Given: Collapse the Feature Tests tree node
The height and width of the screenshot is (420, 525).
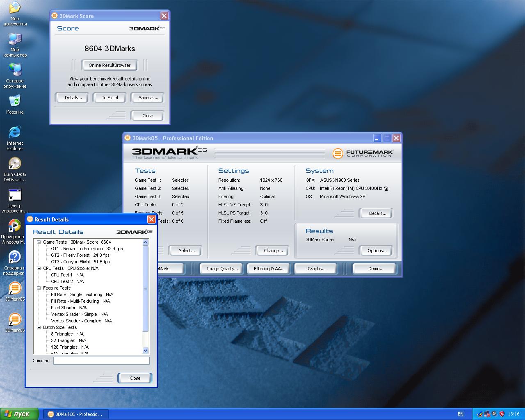Looking at the screenshot, I should coord(39,288).
